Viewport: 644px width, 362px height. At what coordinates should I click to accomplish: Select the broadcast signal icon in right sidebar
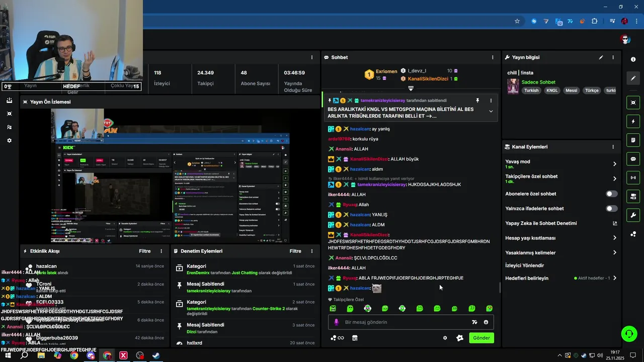tap(633, 177)
